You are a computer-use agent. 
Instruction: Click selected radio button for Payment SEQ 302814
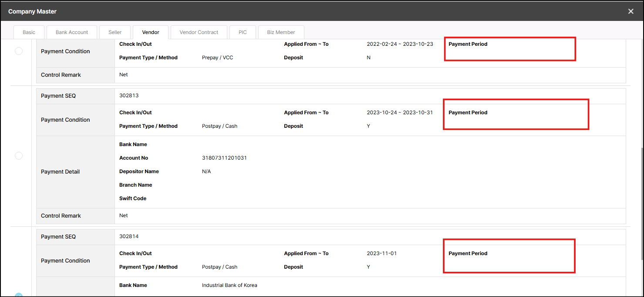(x=19, y=295)
